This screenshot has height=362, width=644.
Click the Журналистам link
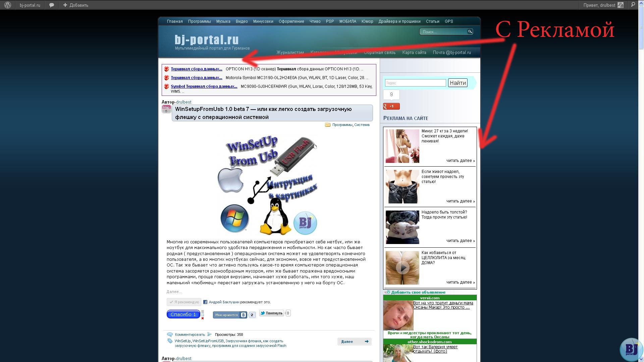pyautogui.click(x=290, y=53)
